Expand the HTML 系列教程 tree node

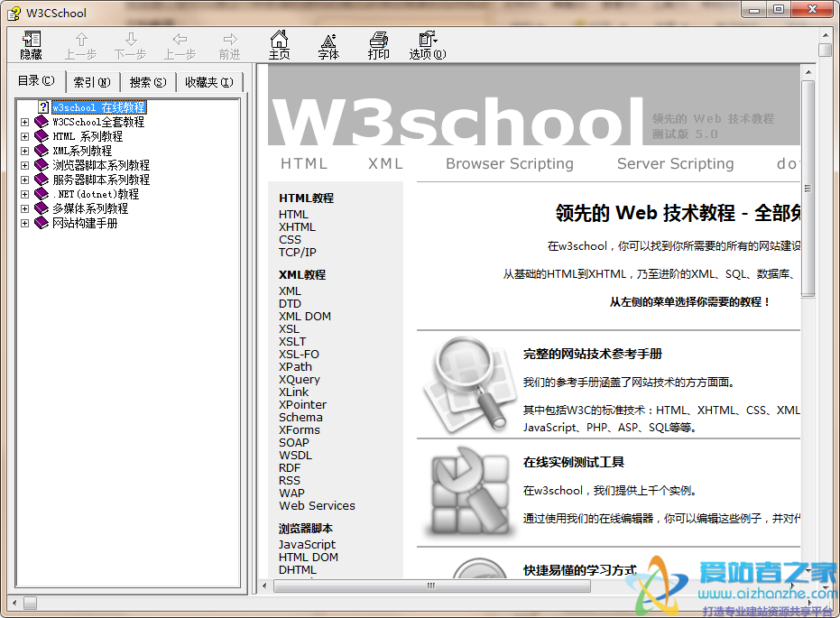click(x=24, y=136)
